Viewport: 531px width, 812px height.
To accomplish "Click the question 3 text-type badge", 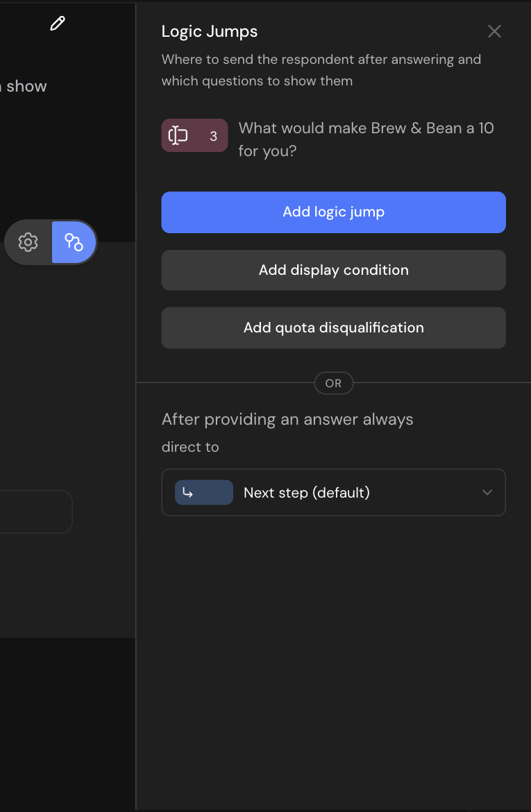I will coord(195,135).
